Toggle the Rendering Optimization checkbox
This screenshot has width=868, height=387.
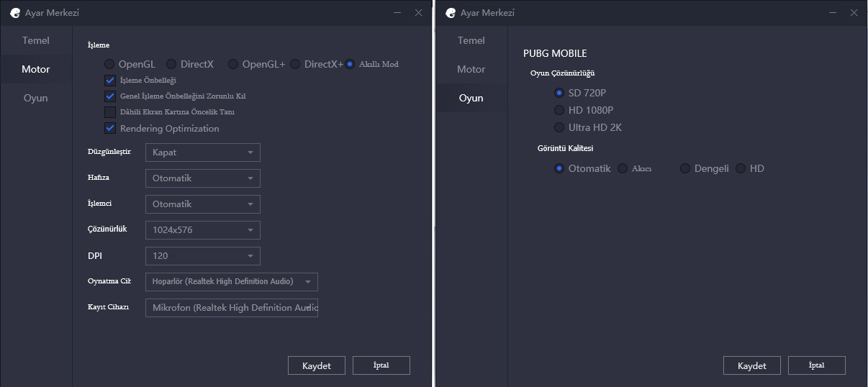(110, 128)
